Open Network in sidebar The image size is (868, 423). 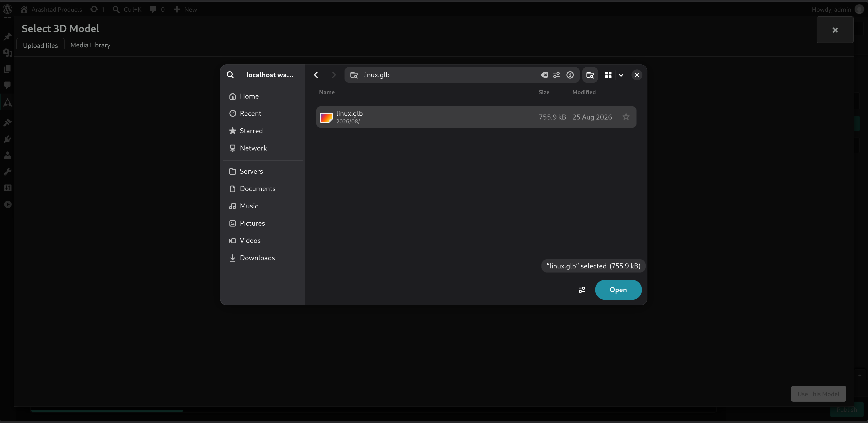[x=263, y=148]
